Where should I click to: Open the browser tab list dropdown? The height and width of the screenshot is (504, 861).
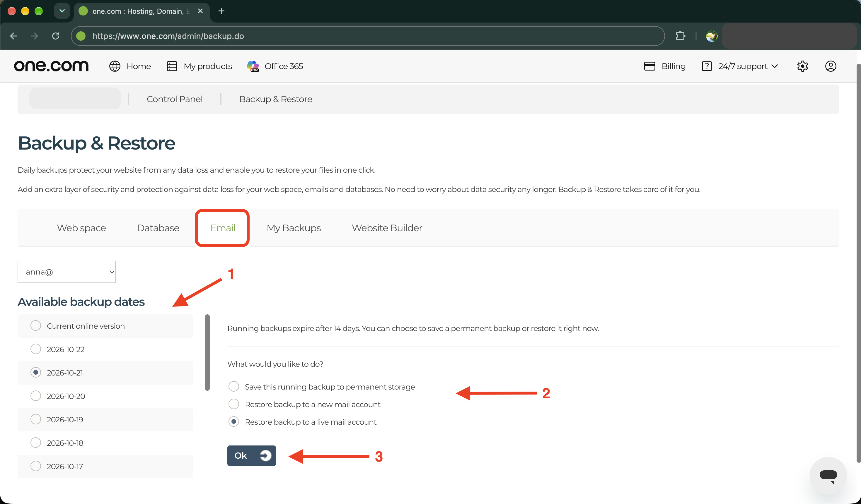pyautogui.click(x=62, y=11)
